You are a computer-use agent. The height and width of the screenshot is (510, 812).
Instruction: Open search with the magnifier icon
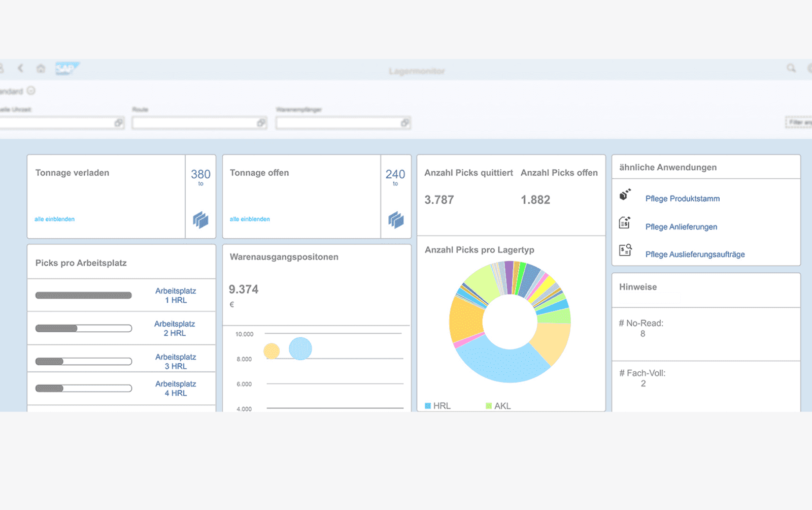792,68
